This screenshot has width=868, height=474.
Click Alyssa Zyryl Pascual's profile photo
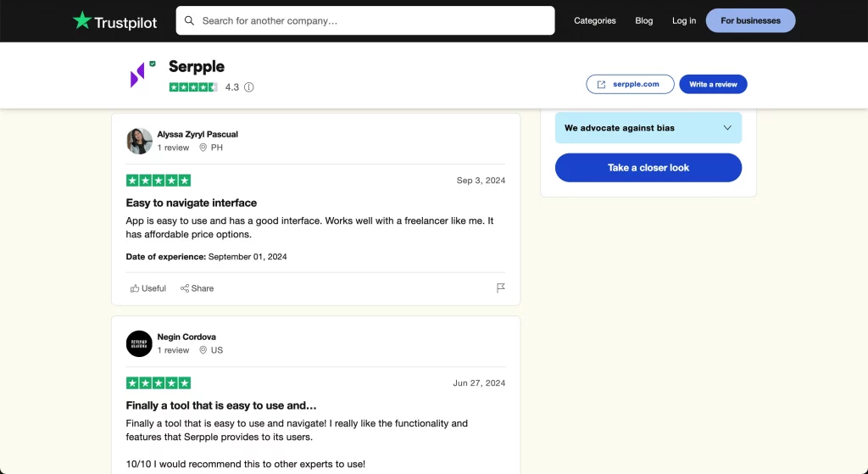(139, 141)
